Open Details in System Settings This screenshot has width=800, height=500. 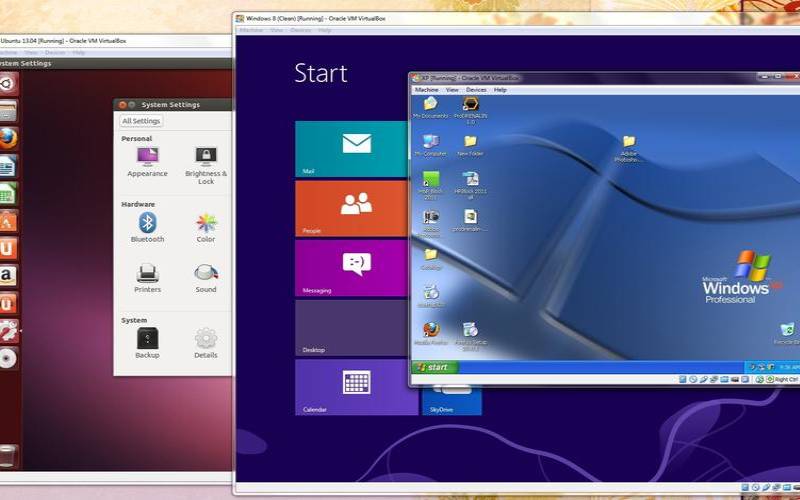[206, 343]
